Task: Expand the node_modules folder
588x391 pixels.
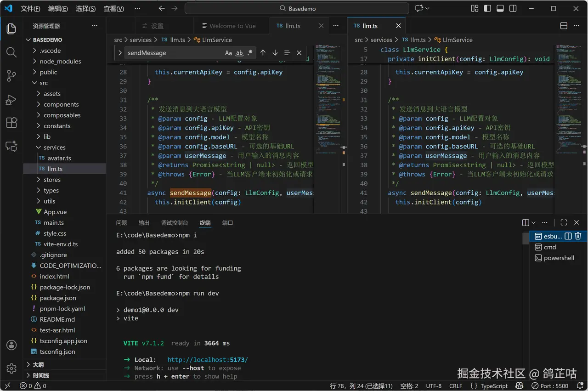Action: pyautogui.click(x=60, y=62)
